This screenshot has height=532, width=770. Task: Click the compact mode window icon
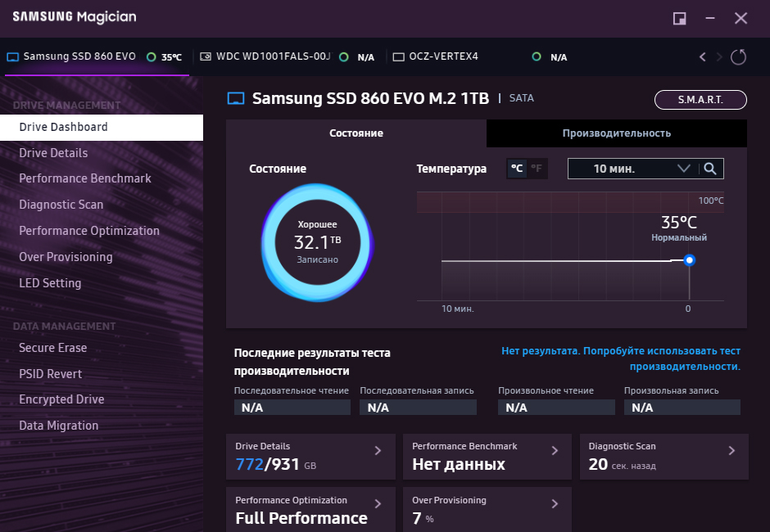679,19
